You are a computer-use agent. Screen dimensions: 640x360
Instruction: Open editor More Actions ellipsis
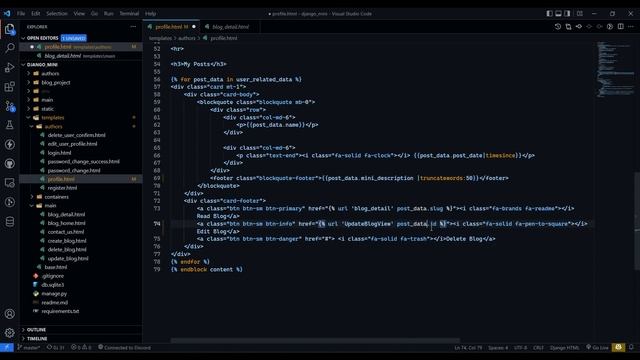point(631,27)
